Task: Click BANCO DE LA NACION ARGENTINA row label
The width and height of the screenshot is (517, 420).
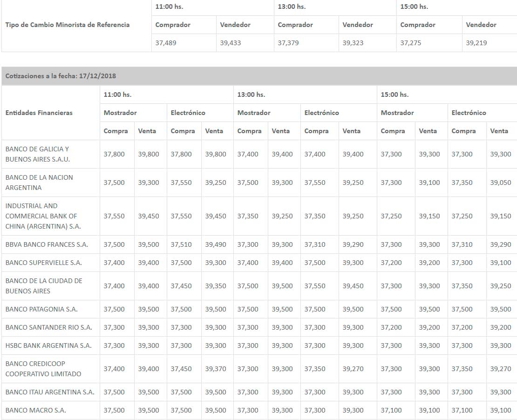Action: (x=39, y=182)
